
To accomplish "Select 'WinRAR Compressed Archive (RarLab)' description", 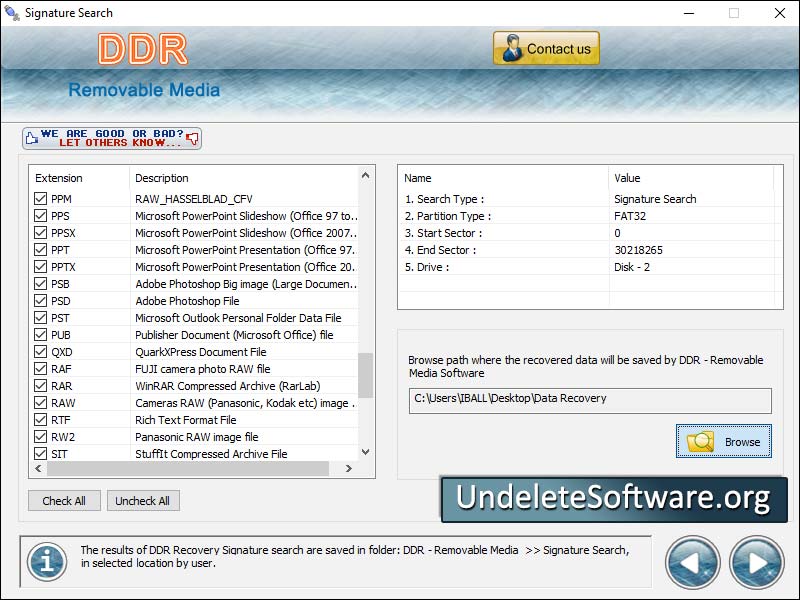I will [x=228, y=386].
